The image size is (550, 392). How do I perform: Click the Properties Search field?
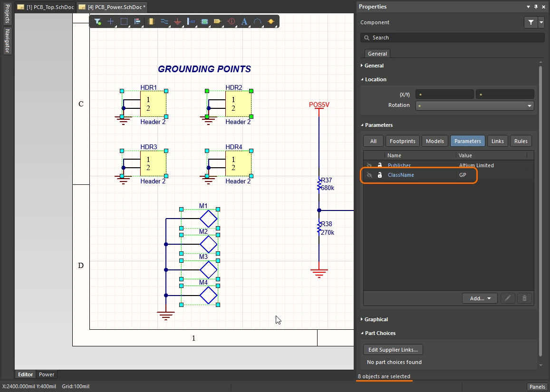point(452,38)
